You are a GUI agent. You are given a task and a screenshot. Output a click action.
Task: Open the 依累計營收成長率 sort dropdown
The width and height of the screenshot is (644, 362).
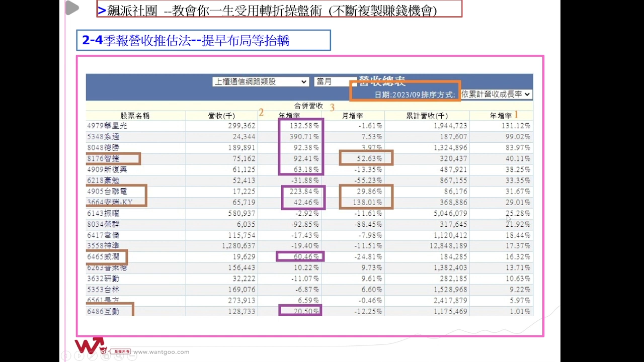[496, 94]
